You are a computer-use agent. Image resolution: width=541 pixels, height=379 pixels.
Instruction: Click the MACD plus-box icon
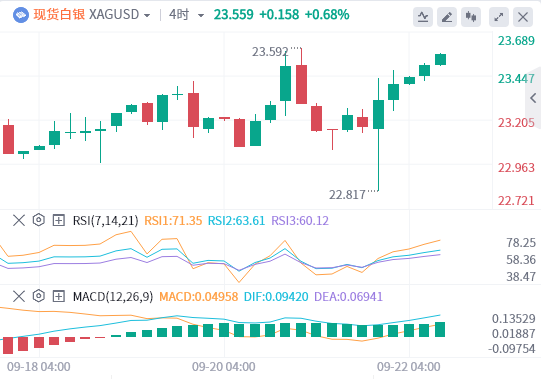pyautogui.click(x=59, y=296)
